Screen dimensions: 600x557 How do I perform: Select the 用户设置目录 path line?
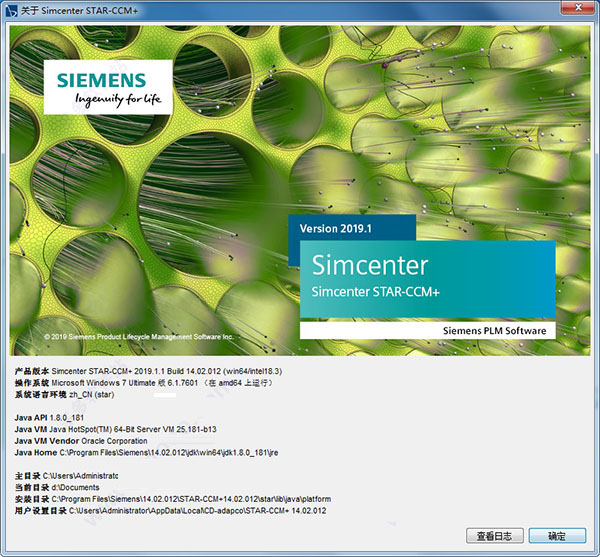point(171,510)
